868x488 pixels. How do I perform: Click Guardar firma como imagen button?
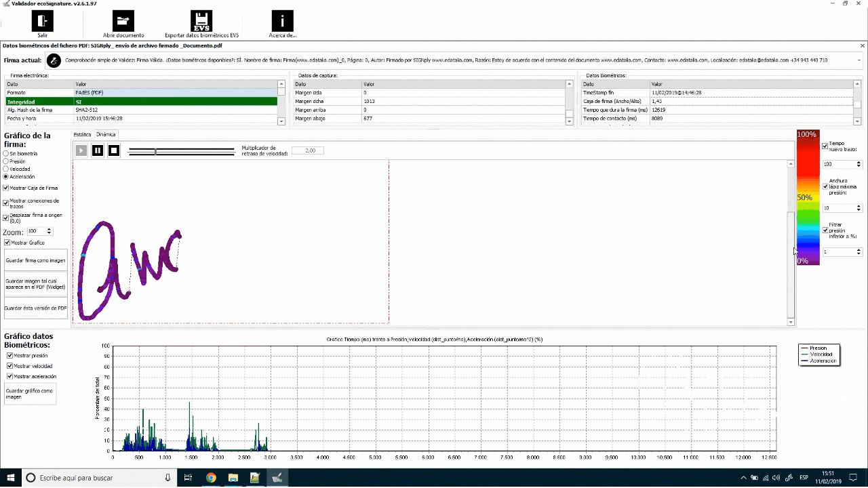coord(35,260)
